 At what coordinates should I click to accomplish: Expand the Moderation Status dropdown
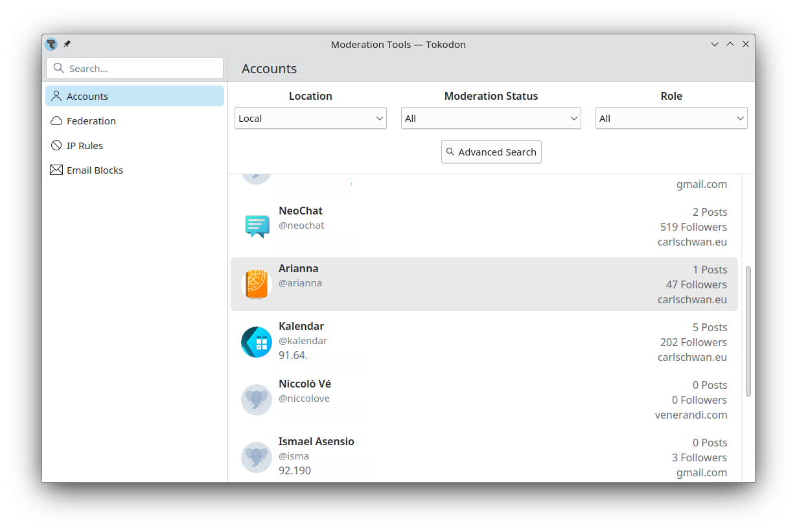coord(491,119)
